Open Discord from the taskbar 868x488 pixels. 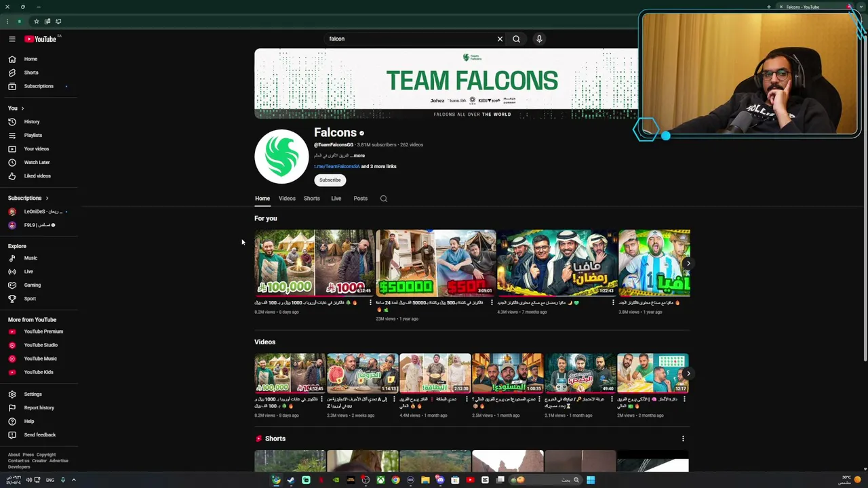tap(440, 480)
